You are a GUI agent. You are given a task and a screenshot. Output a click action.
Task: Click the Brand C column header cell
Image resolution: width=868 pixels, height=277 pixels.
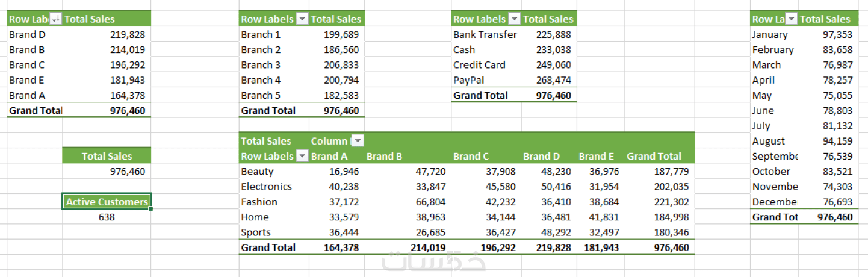point(471,156)
